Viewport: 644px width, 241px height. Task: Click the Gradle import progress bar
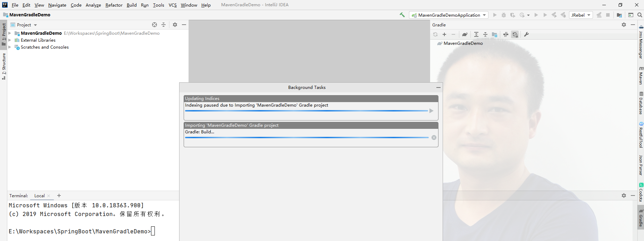click(x=307, y=138)
